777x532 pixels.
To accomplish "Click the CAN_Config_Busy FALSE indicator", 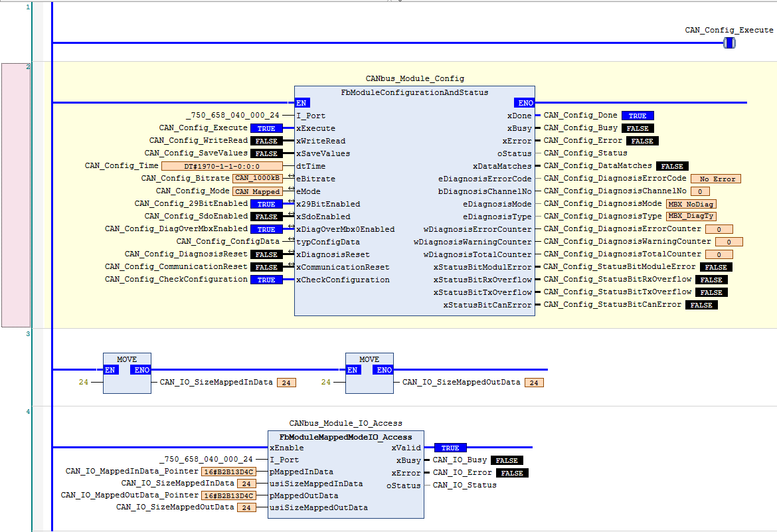I will coord(638,128).
